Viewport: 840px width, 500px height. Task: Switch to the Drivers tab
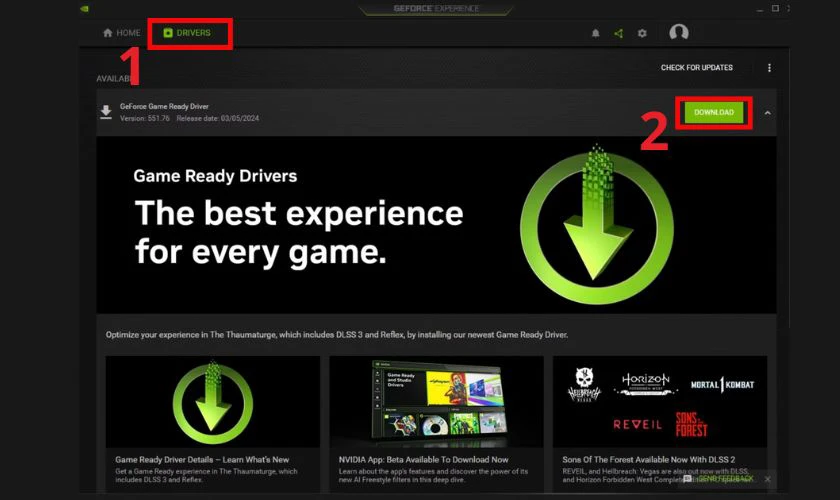187,33
